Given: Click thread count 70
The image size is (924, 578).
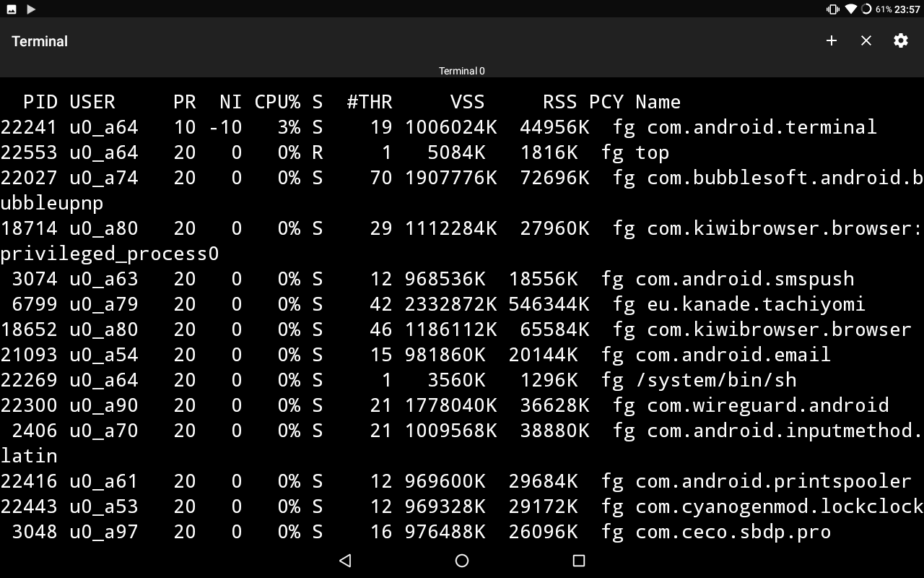Looking at the screenshot, I should 381,178.
